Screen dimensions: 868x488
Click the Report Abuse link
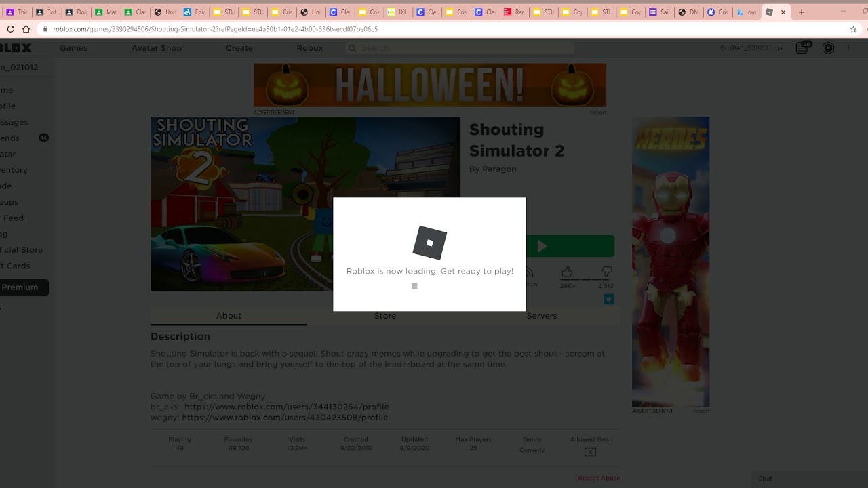(x=599, y=478)
